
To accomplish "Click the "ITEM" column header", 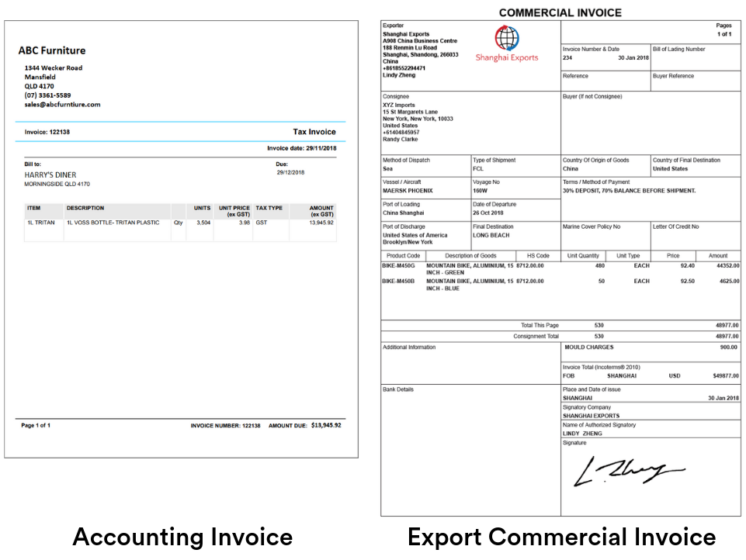I will [x=34, y=208].
